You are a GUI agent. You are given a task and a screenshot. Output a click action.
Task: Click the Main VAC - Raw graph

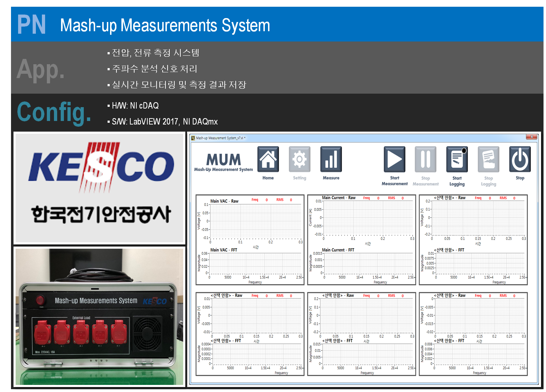pos(256,221)
